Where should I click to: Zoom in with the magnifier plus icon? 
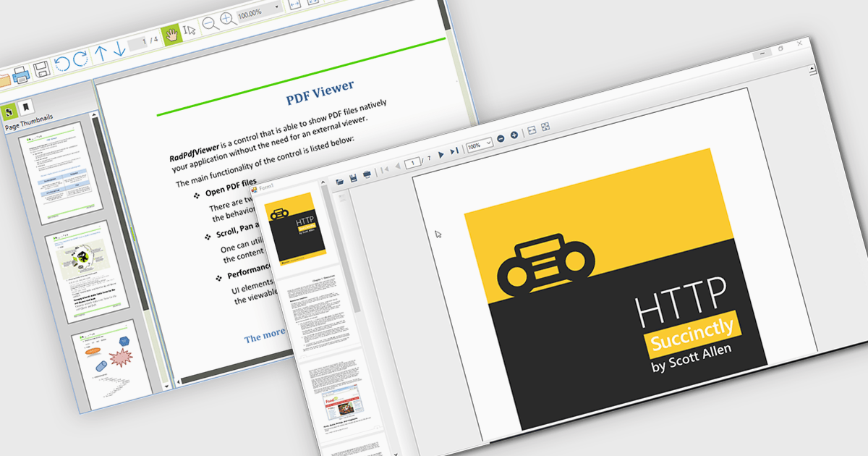[x=229, y=19]
